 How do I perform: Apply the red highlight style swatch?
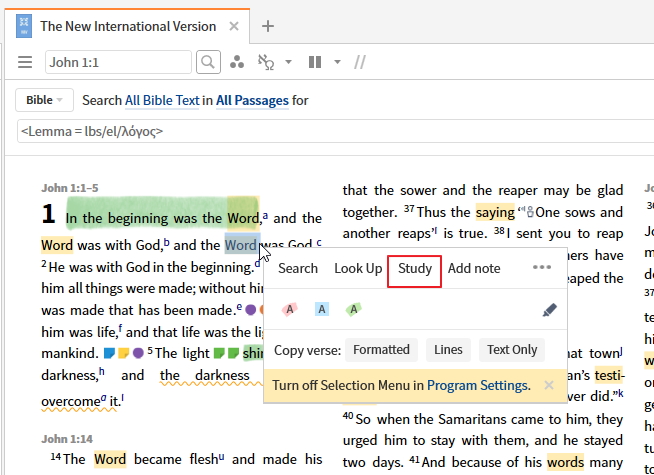pyautogui.click(x=289, y=309)
